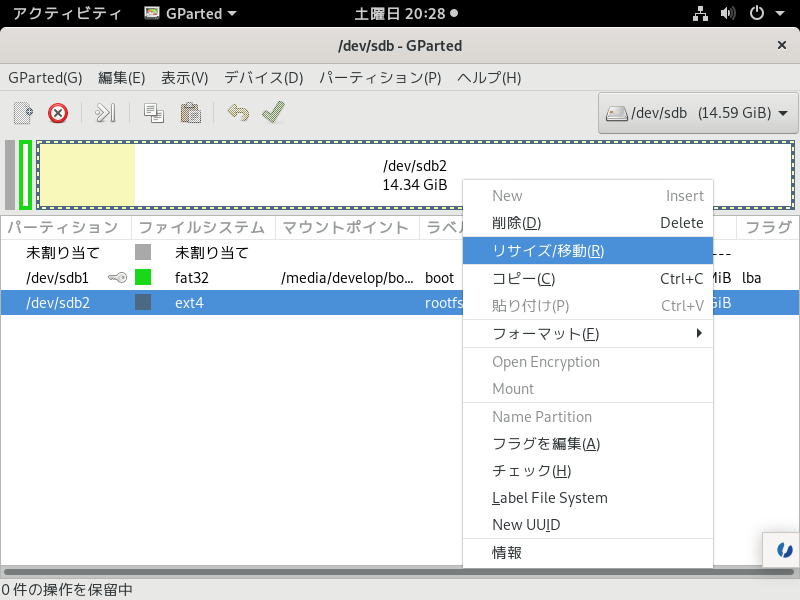Click the copy partition toolbar icon

tap(154, 113)
